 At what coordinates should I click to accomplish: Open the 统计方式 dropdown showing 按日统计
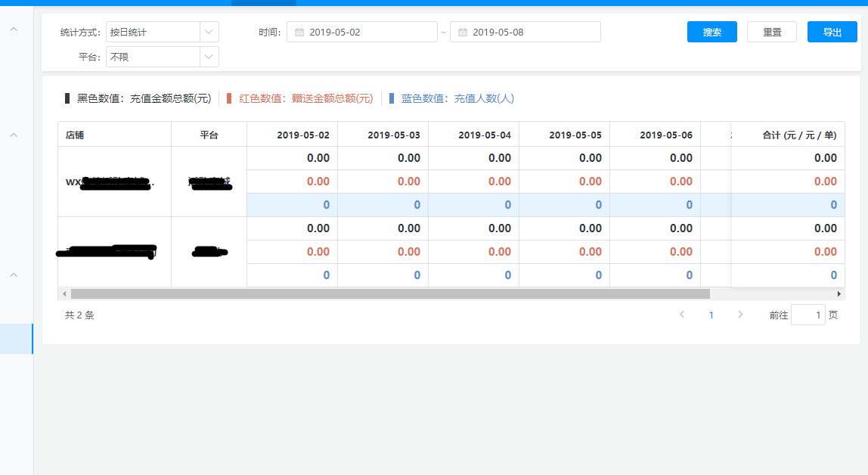(163, 32)
